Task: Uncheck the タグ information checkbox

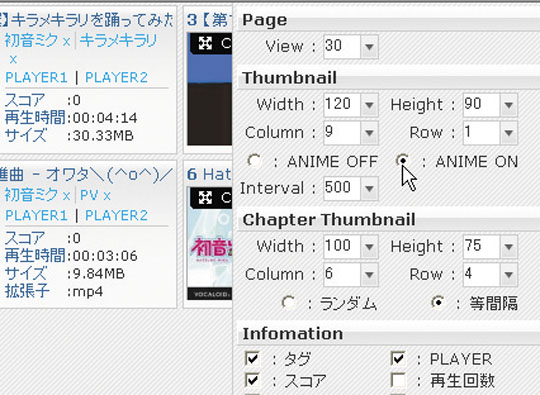Action: (x=252, y=358)
